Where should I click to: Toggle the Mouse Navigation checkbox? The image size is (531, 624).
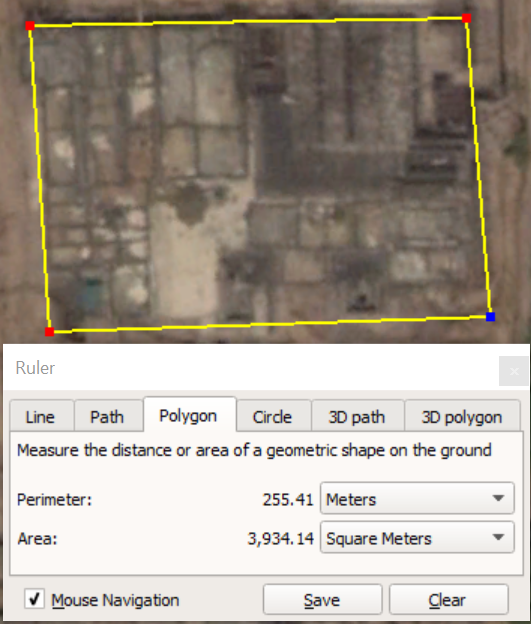(x=34, y=599)
